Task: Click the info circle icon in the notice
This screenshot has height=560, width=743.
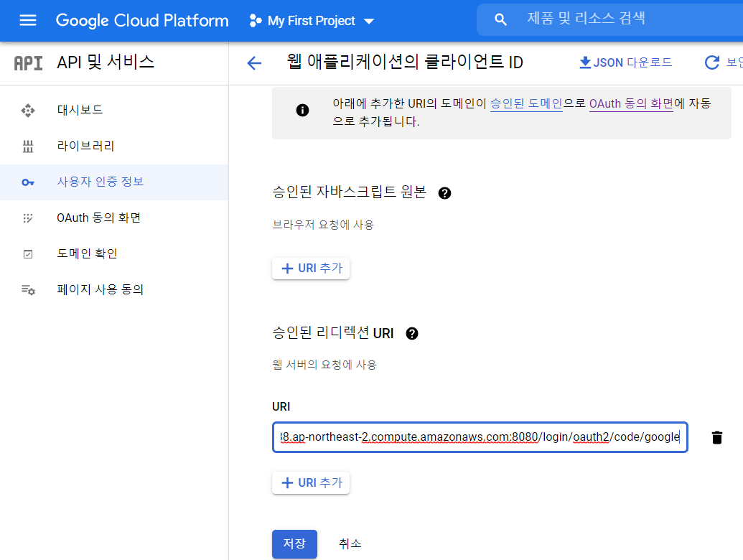Action: pos(302,111)
